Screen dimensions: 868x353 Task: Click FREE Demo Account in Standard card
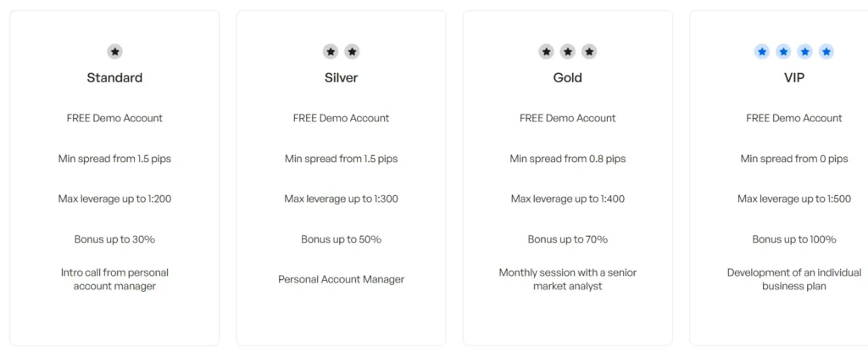[114, 118]
